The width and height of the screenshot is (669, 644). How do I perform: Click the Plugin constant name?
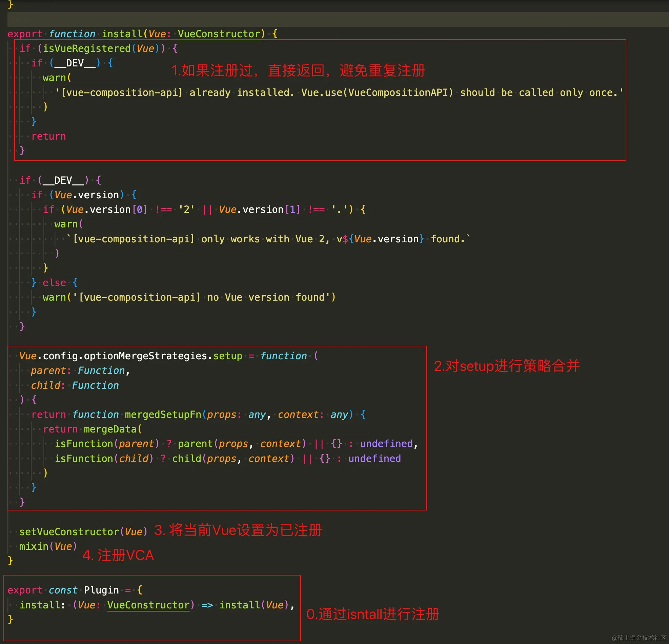tap(101, 590)
